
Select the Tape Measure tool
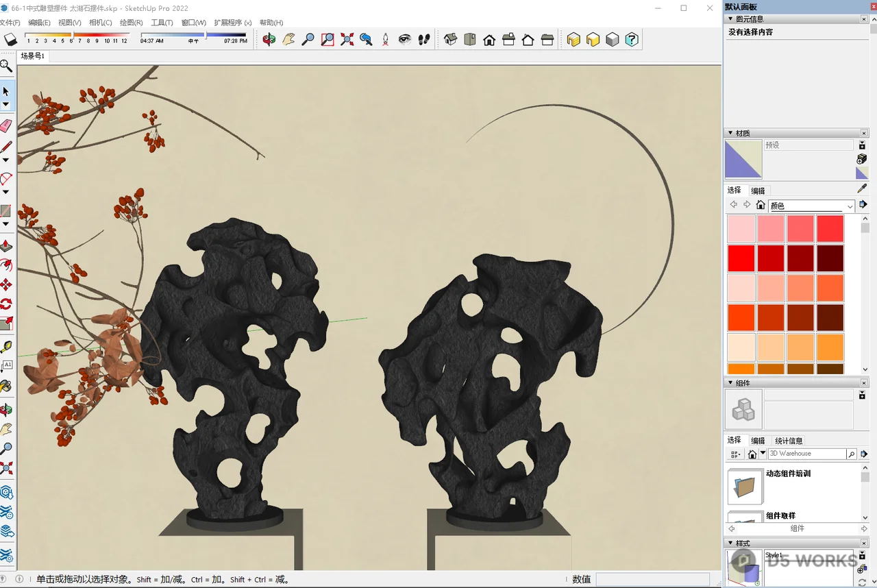pos(6,347)
